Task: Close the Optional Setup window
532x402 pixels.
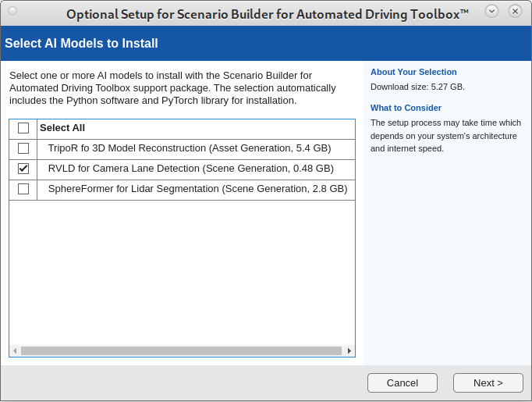Action: pos(515,11)
